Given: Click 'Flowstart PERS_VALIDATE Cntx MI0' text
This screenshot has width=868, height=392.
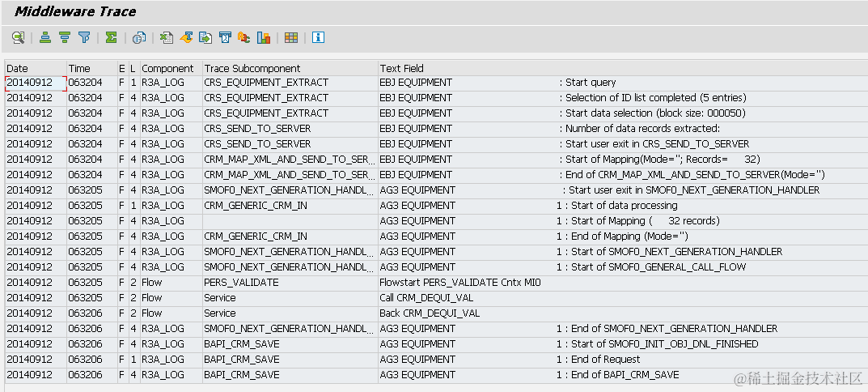Looking at the screenshot, I should point(460,283).
